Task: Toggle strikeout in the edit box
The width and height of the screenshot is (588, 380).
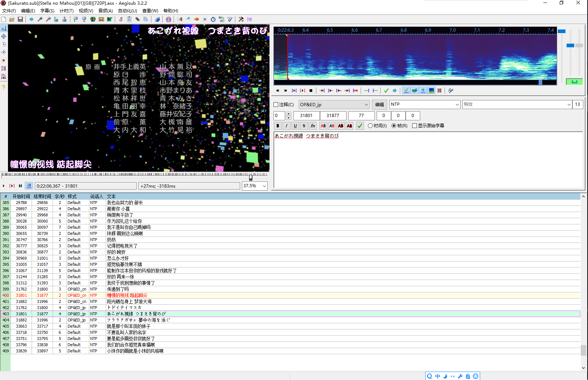Action: pyautogui.click(x=304, y=126)
